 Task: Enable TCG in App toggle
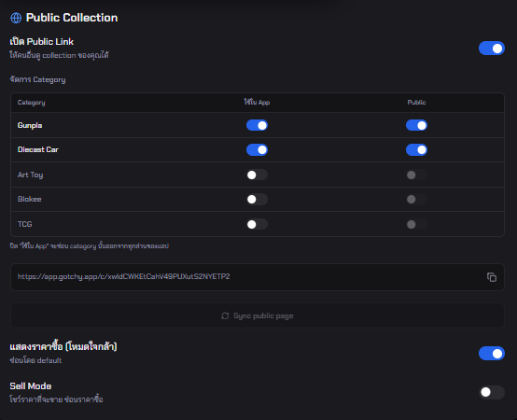(257, 224)
